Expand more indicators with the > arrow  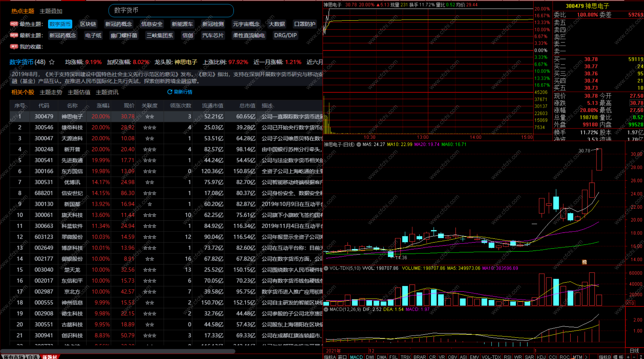tap(586, 357)
